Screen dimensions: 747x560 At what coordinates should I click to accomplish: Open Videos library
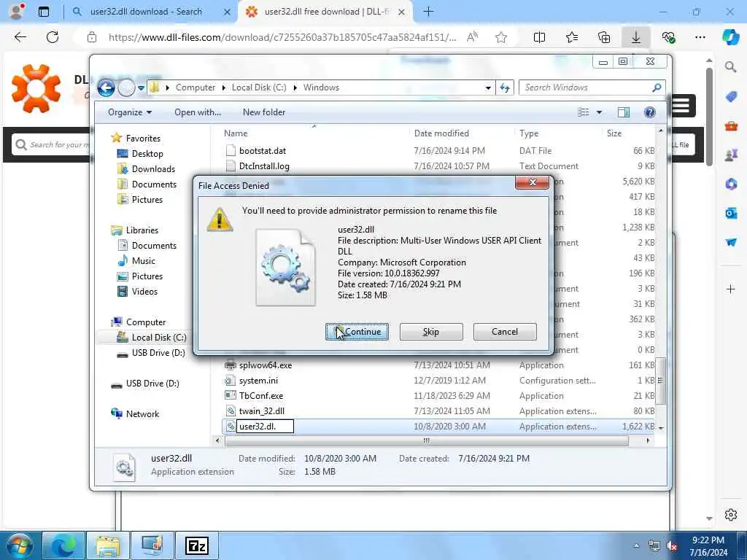click(137, 292)
